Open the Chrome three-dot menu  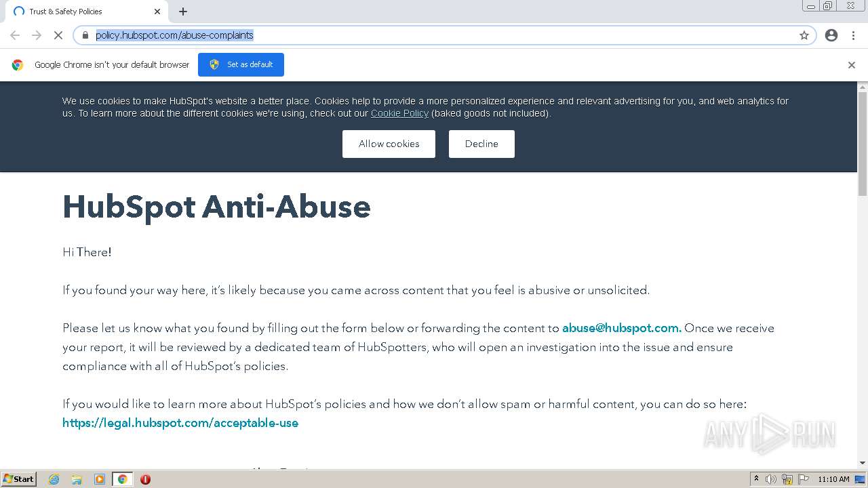pyautogui.click(x=853, y=35)
